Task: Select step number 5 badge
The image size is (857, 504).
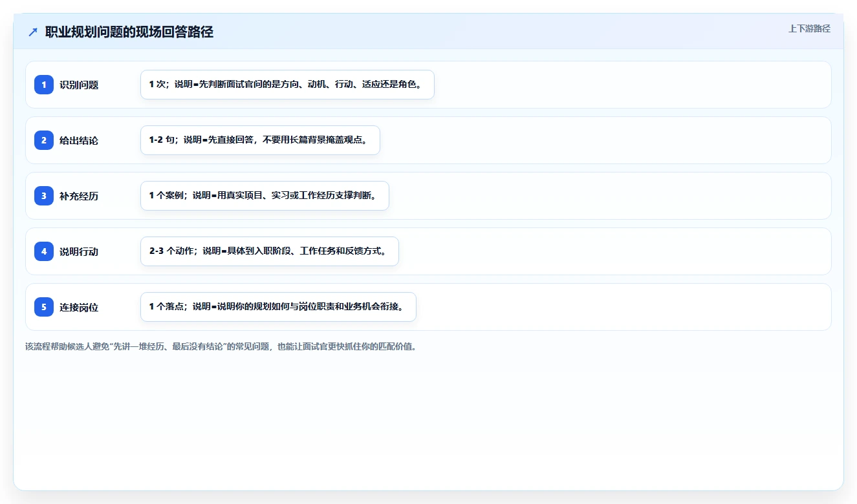Action: 44,307
